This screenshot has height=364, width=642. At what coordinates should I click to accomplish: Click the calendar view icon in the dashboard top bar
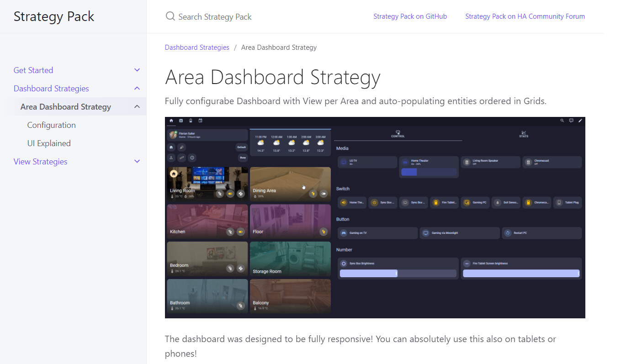point(200,121)
